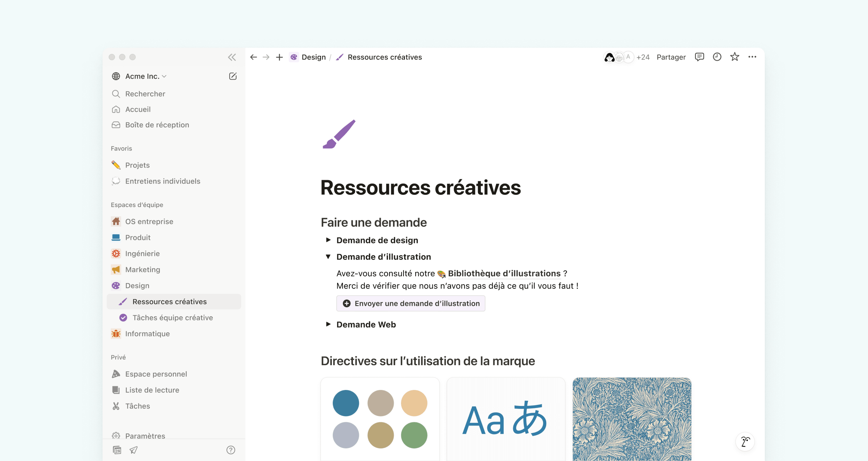
Task: Click the Favoris section header
Action: tap(121, 148)
